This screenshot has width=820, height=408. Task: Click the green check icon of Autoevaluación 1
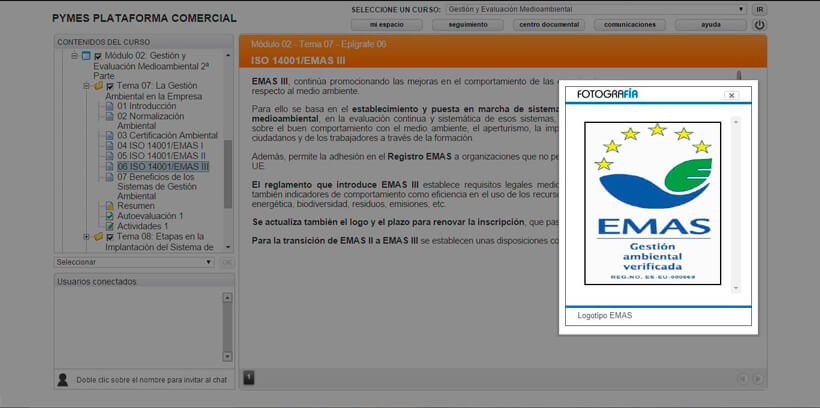click(x=109, y=216)
